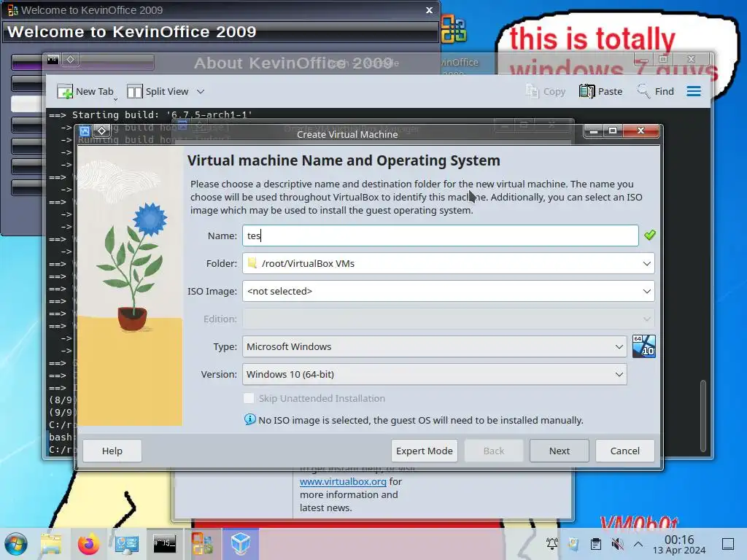This screenshot has width=747, height=560.
Task: Click Copy in the terminal toolbar
Action: (546, 91)
